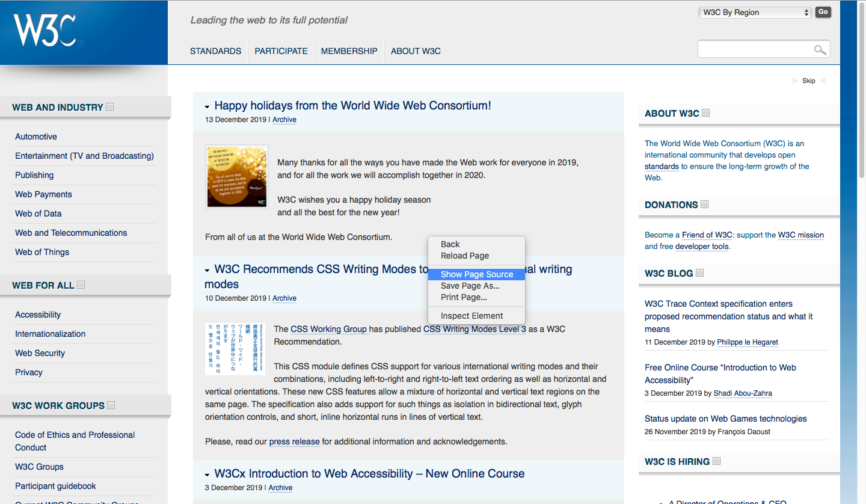Open the Participate navigation tab
Screen dimensions: 866x504
tap(281, 51)
